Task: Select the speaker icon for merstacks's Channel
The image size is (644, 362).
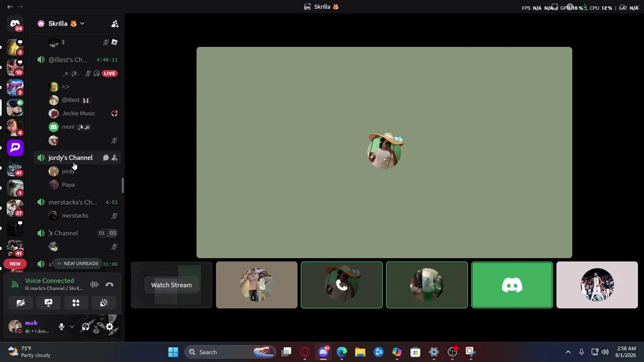Action: point(41,202)
